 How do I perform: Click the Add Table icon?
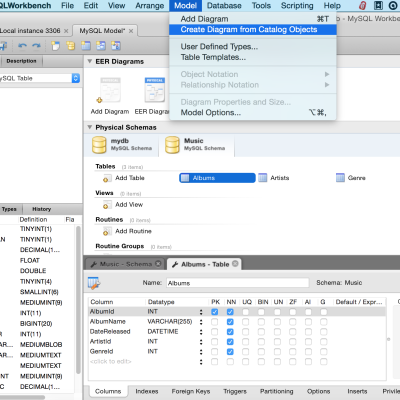tap(107, 178)
